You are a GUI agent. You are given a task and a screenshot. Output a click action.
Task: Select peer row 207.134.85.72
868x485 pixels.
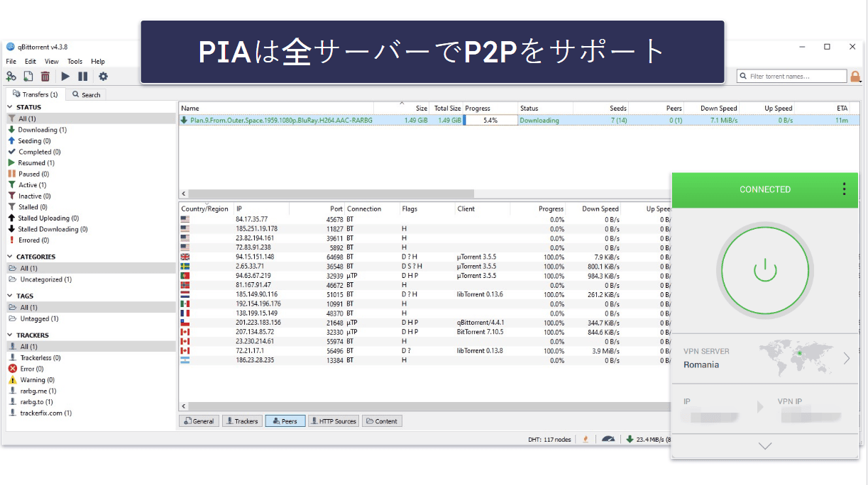[424, 332]
